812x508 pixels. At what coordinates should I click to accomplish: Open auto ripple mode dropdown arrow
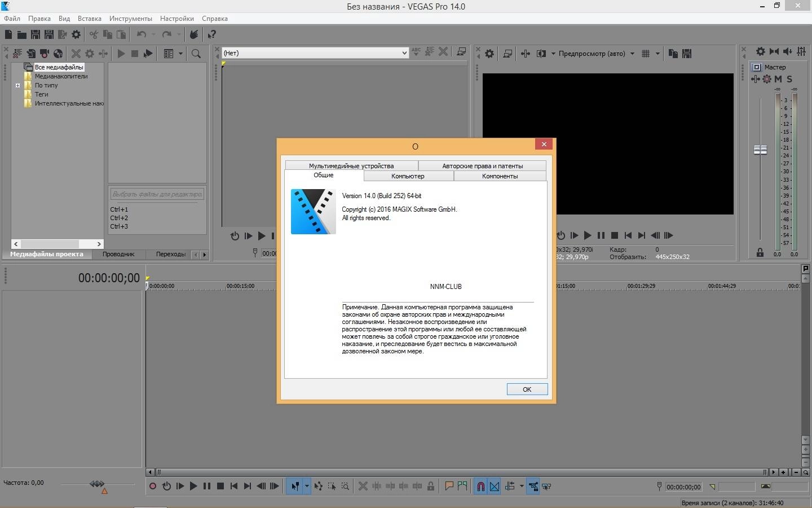522,486
